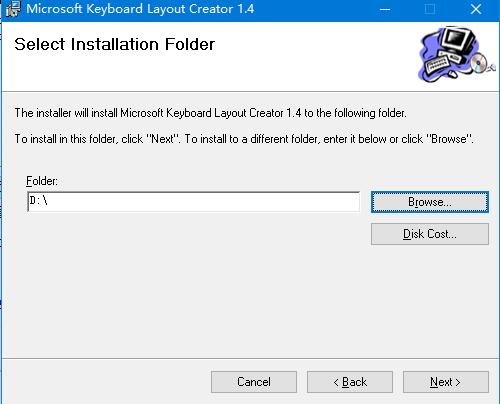Click the Select Installation Folder heading
The width and height of the screenshot is (500, 404).
[115, 44]
